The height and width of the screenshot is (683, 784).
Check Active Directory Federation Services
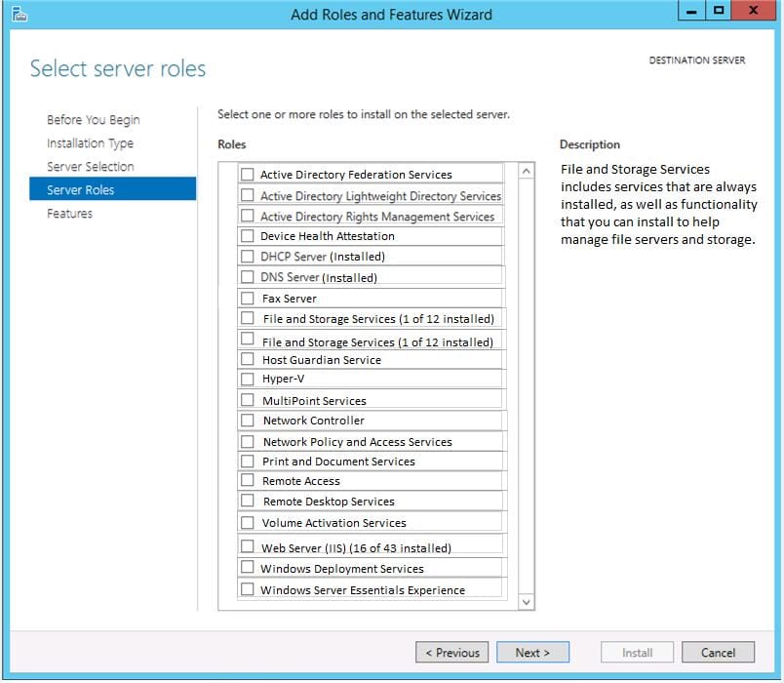(247, 174)
